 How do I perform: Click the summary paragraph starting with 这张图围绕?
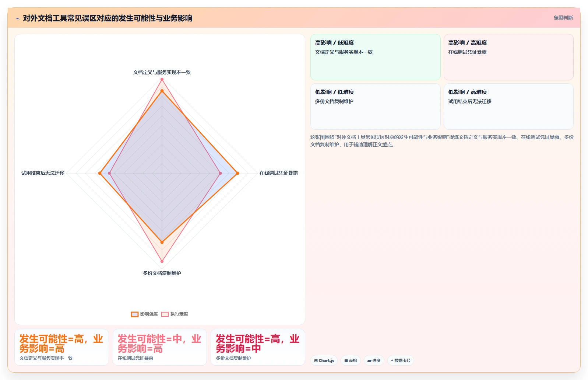tap(442, 141)
